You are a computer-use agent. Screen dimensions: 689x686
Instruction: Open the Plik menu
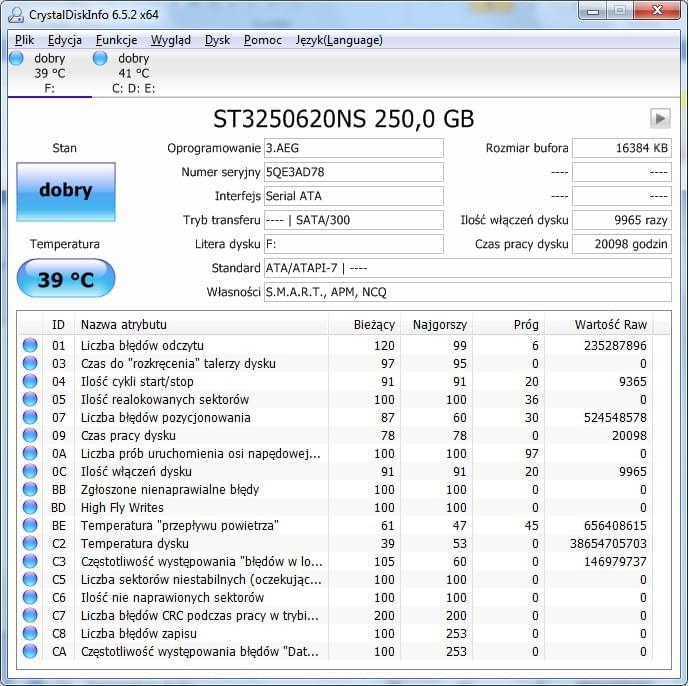pos(24,40)
